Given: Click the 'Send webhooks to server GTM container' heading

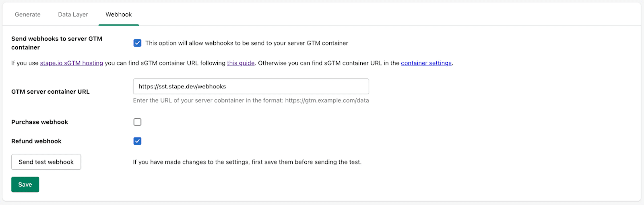Looking at the screenshot, I should pos(57,43).
